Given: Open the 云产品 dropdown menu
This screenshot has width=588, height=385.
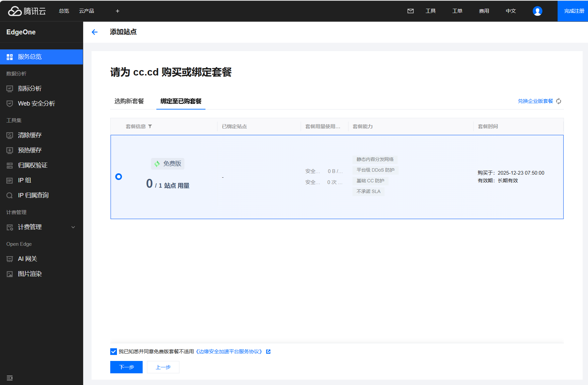Looking at the screenshot, I should pyautogui.click(x=87, y=11).
